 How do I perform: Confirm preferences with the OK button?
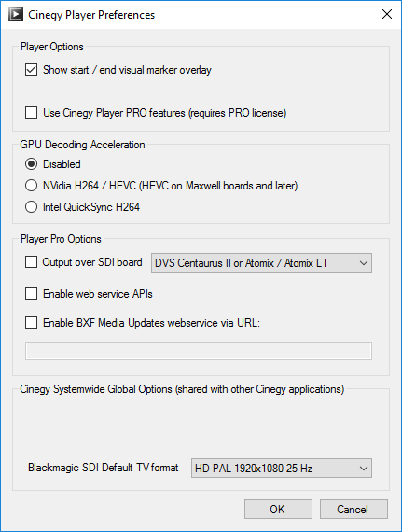[x=278, y=509]
